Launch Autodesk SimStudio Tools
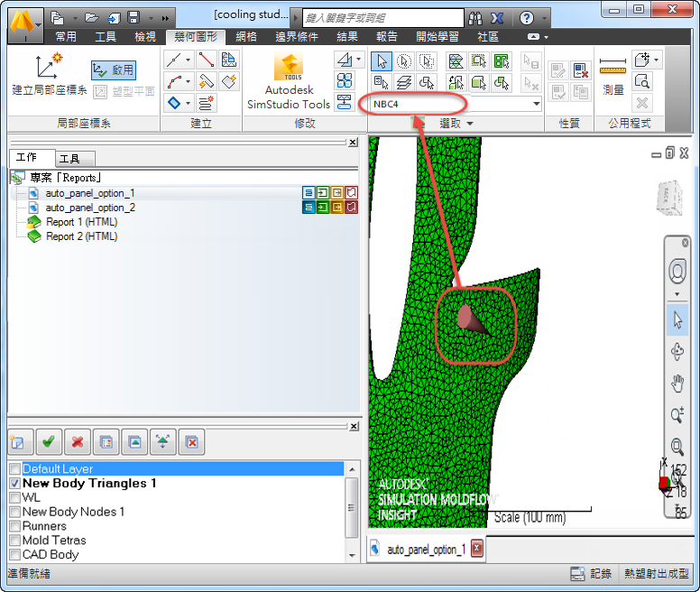The width and height of the screenshot is (700, 592). coord(289,81)
